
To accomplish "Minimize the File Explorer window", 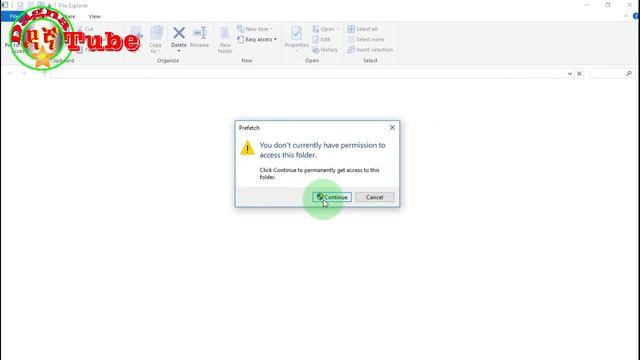I will point(587,5).
